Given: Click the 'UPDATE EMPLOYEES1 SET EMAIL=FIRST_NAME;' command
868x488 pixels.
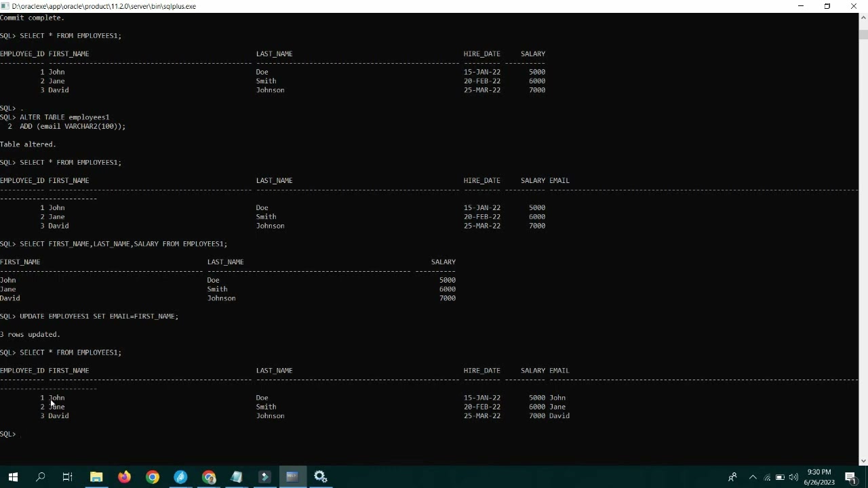Looking at the screenshot, I should [x=99, y=317].
